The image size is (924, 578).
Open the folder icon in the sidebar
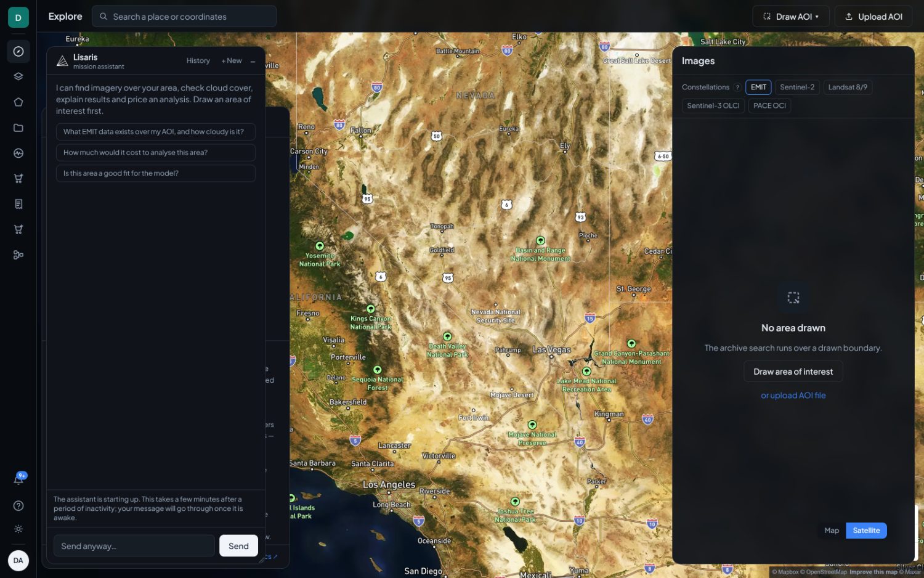18,128
